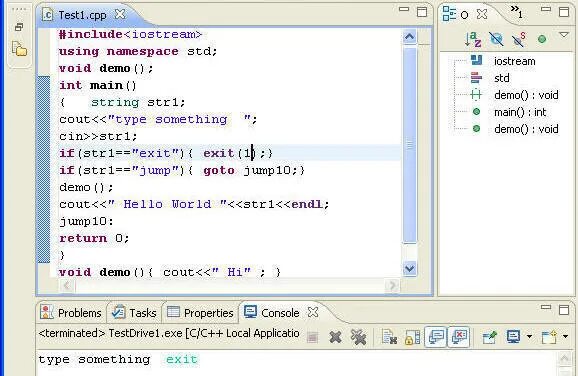Minimize the Outline view
This screenshot has height=376, width=578.
tap(546, 9)
